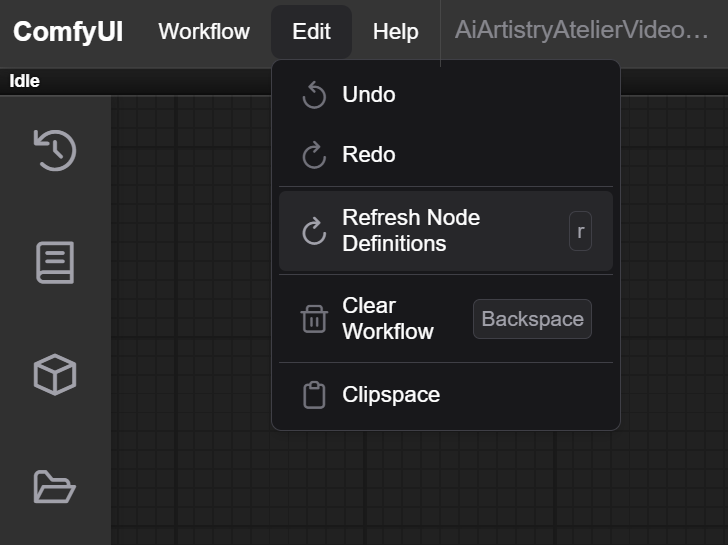Click the clipboard icon beside Clipspace
Screen dimensions: 728x545
point(314,395)
